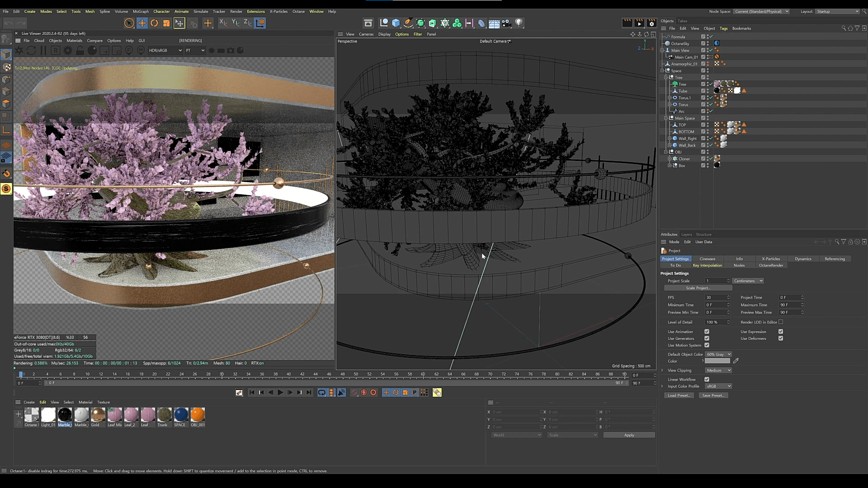
Task: Undo the last action with the undo arrow
Action: (9, 23)
